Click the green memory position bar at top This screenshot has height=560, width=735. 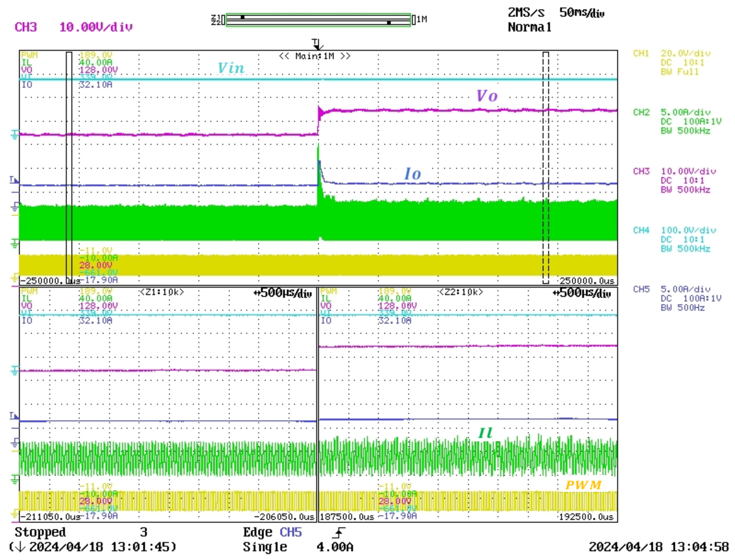pos(318,20)
